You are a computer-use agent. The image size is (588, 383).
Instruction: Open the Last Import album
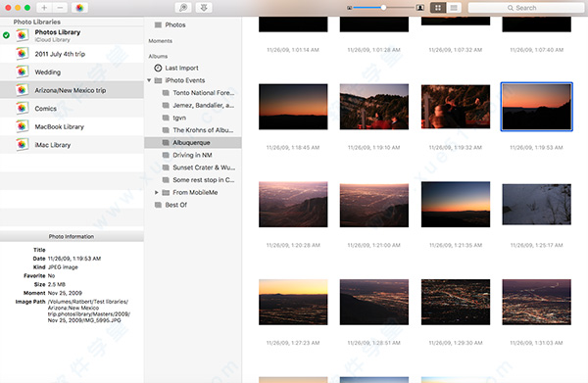pos(181,68)
